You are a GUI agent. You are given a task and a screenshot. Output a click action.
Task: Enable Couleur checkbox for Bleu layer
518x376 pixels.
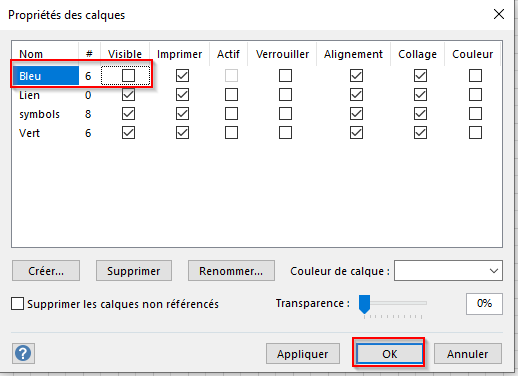click(475, 76)
